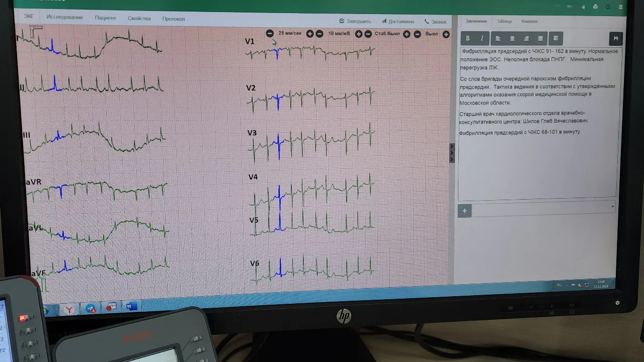Save the conclusion with floppy disk icon
Image resolution: width=644 pixels, height=362 pixels.
point(615,39)
